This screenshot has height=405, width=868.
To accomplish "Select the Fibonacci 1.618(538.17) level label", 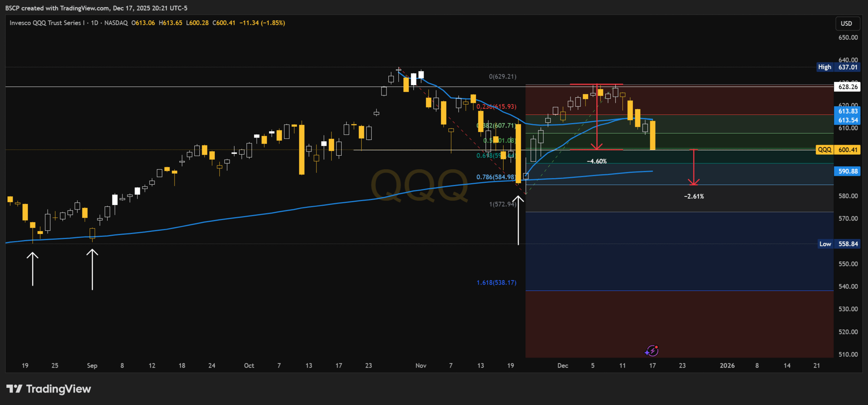I will tap(496, 283).
